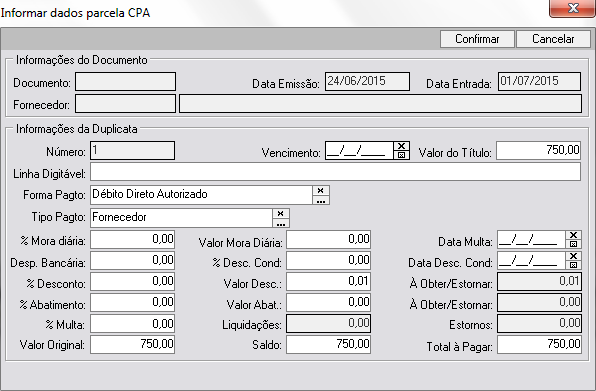596x391 pixels.
Task: Clear the Tipo Pagto selection
Action: coord(281,214)
